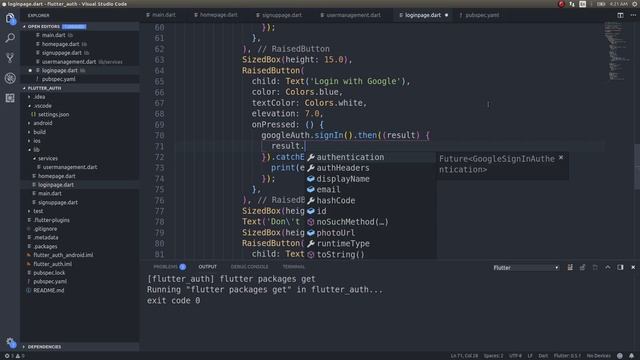Expand the android folder
The width and height of the screenshot is (640, 360).
point(42,123)
